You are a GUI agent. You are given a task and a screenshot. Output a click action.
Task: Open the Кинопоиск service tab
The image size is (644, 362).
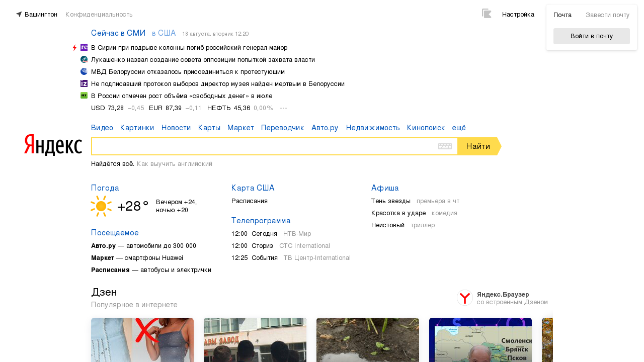pyautogui.click(x=426, y=128)
